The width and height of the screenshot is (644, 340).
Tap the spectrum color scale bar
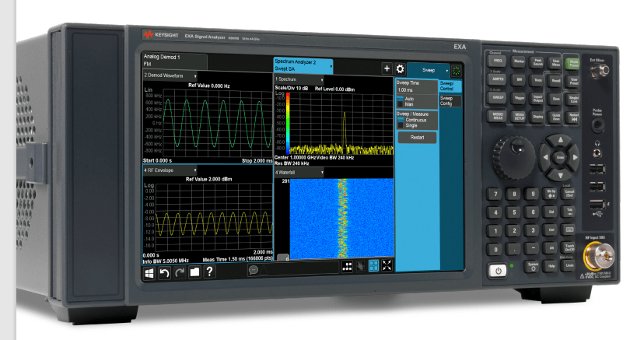coord(288,122)
